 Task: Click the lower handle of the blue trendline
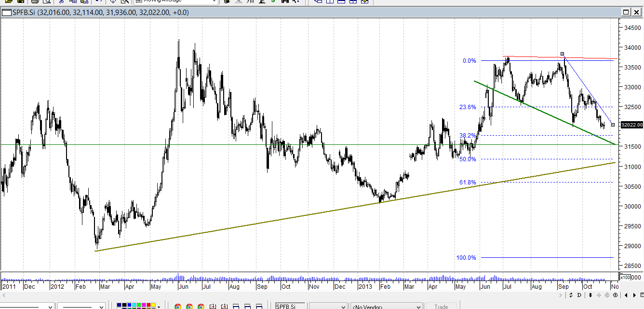[x=613, y=125]
